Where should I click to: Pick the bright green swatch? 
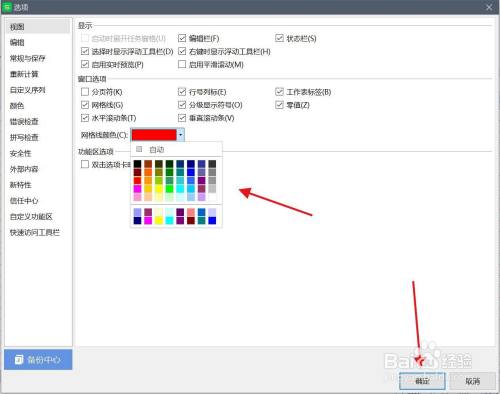[169, 189]
